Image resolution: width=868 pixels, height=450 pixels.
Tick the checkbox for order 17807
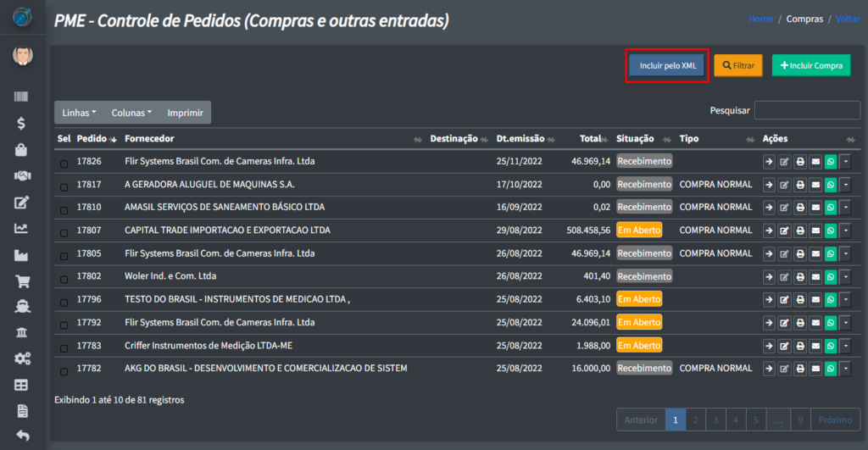(64, 231)
